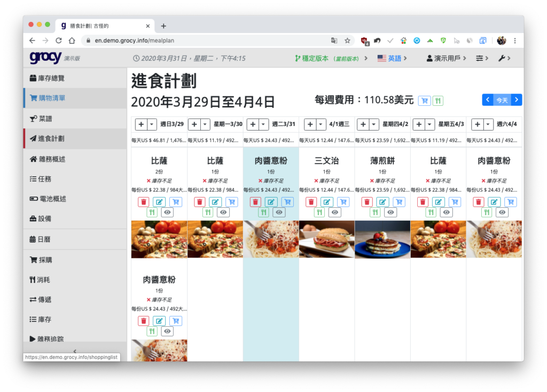Open add-options dropdown for 週日3/29
Viewport: 547px width, 392px height.
click(x=152, y=124)
